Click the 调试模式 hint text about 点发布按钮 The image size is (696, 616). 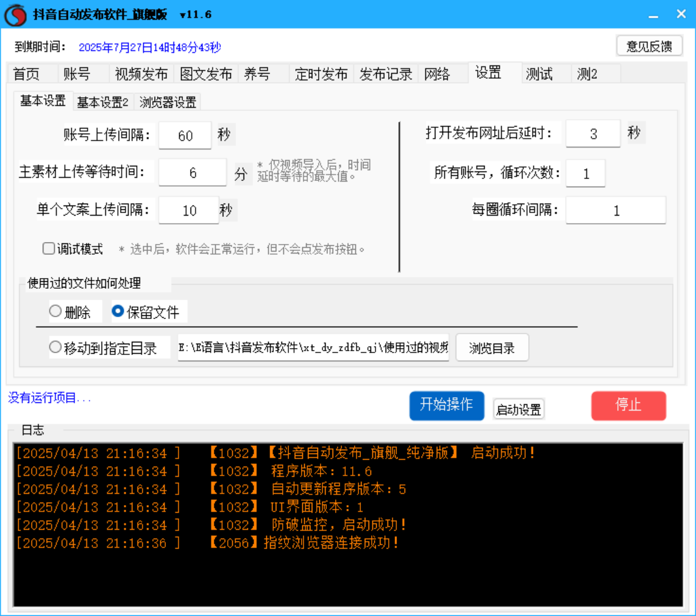[x=242, y=249]
